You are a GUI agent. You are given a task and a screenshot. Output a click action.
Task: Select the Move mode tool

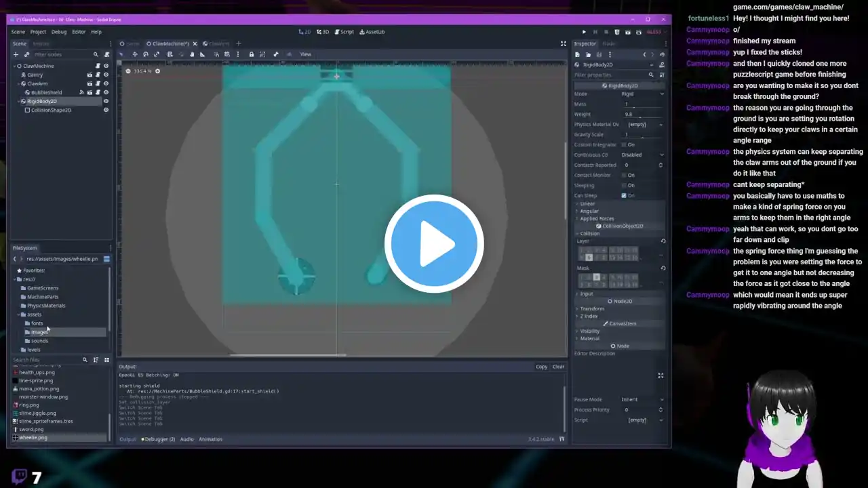coord(134,54)
